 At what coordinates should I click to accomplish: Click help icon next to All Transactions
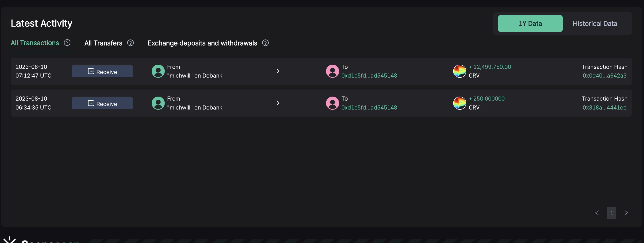pos(67,43)
